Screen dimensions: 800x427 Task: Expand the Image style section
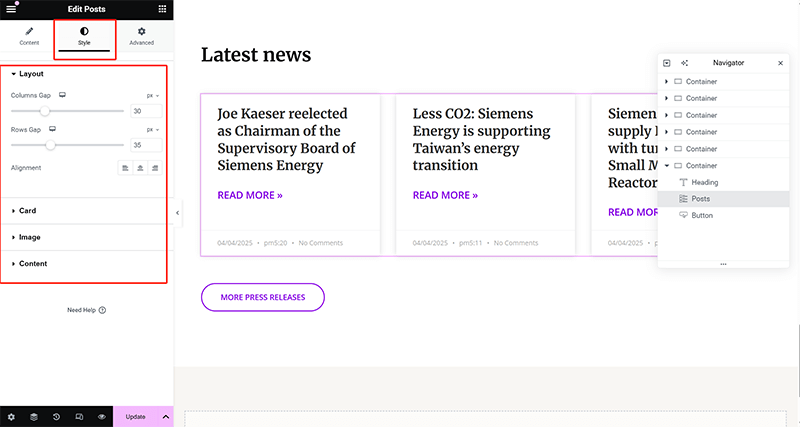(x=30, y=237)
